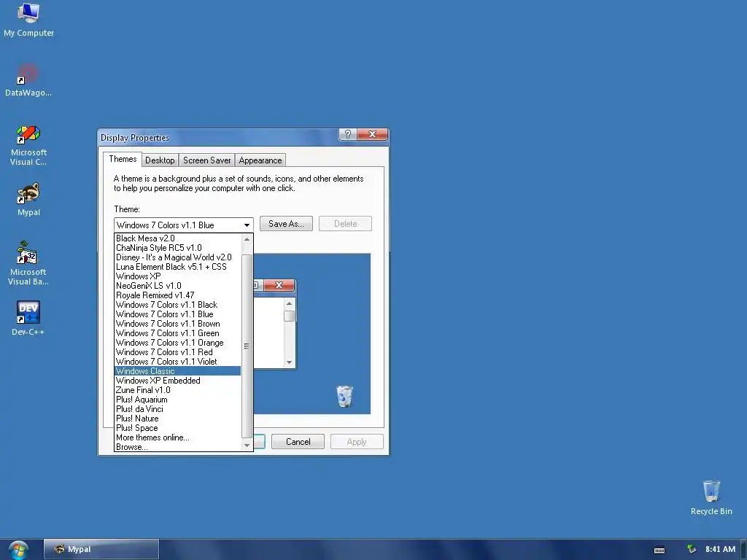Choose Windows 7 Colors v1.1 Brown
The image size is (747, 560).
pos(178,324)
